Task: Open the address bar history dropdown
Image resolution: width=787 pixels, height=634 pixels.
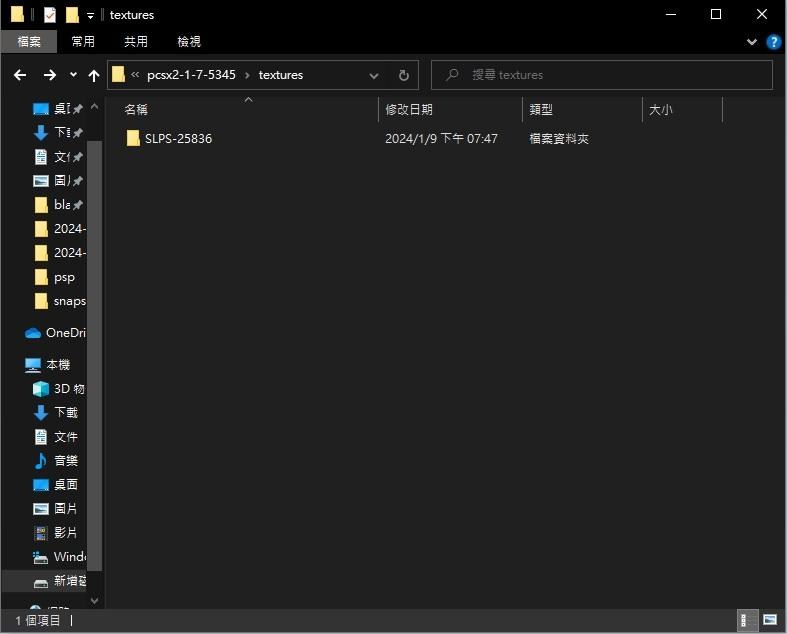Action: (x=374, y=75)
